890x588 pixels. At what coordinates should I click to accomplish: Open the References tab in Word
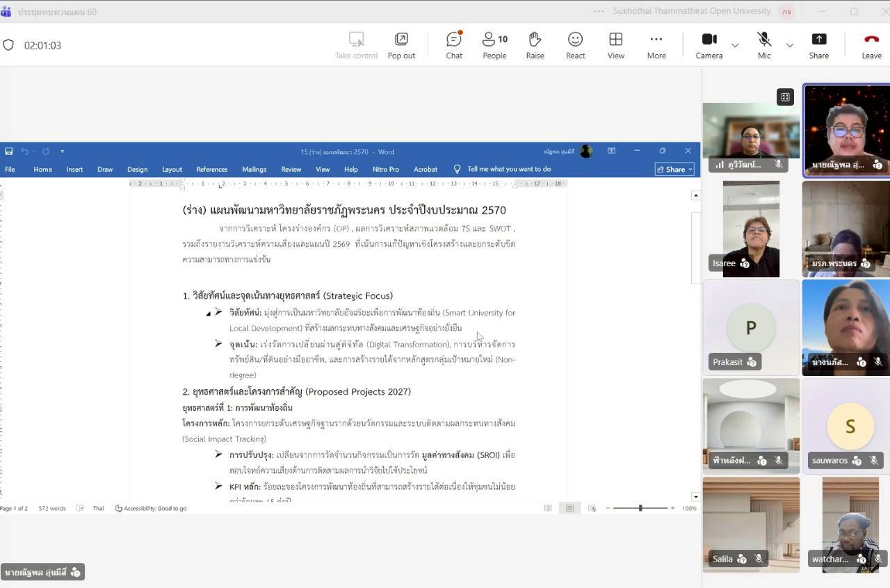(211, 169)
